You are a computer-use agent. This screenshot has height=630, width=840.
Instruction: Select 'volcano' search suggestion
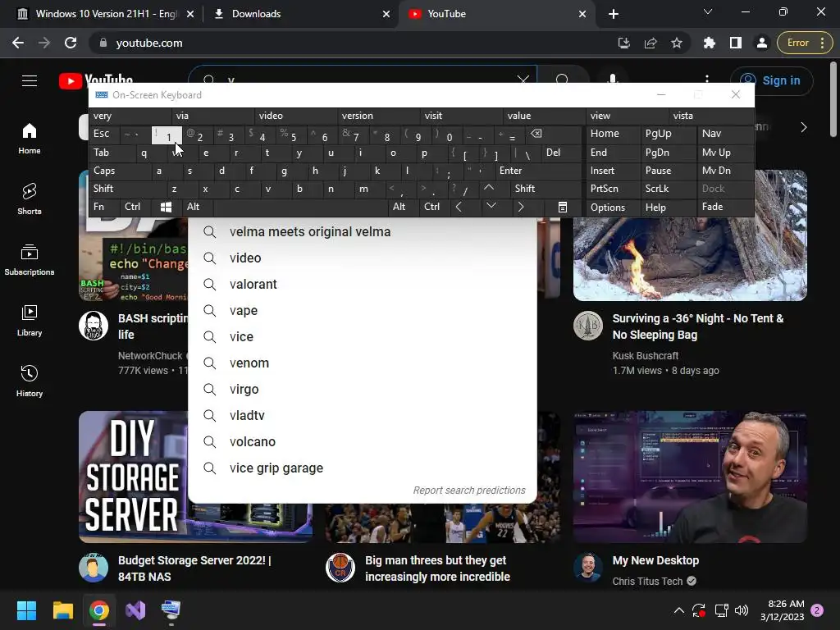coord(363,441)
